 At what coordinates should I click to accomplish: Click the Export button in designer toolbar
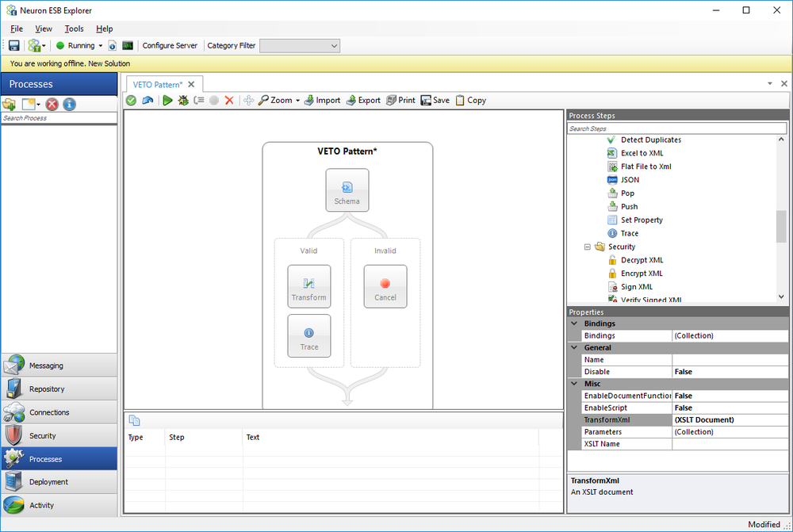[x=363, y=100]
